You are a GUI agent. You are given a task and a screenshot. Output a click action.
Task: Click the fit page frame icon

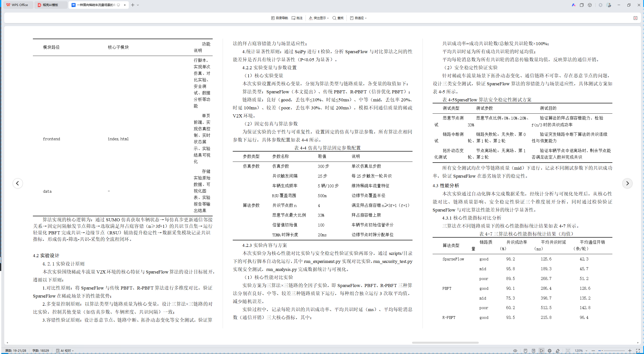pyautogui.click(x=568, y=351)
